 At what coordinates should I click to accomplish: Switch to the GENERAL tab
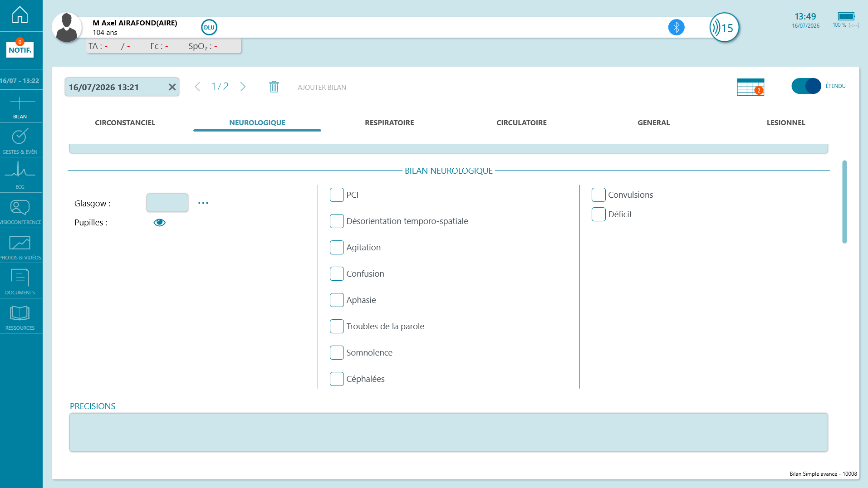(x=653, y=122)
